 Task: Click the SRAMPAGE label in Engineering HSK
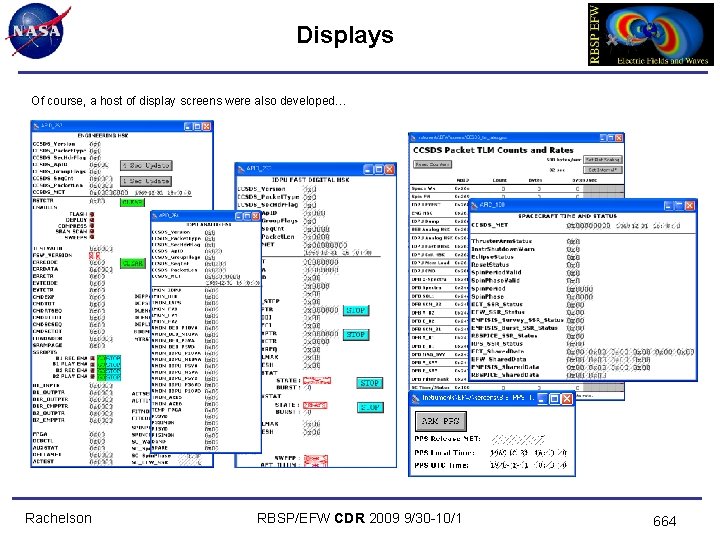(47, 345)
